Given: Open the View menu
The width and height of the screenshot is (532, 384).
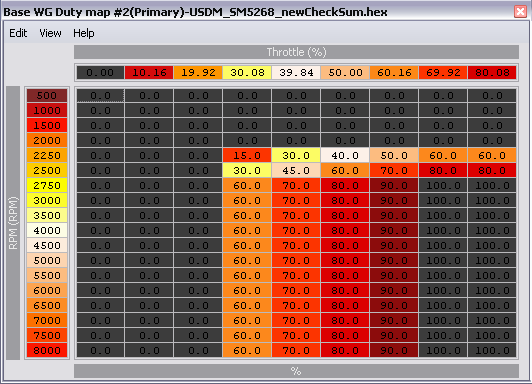Looking at the screenshot, I should (x=50, y=33).
